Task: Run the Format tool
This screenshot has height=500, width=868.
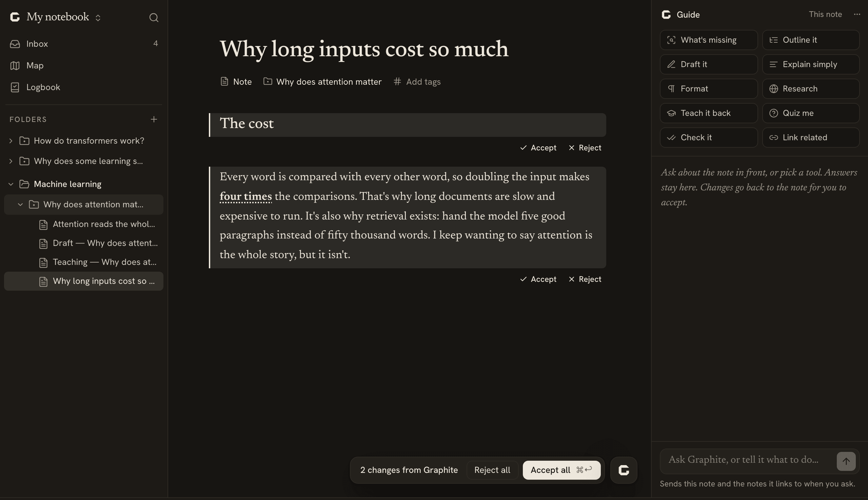Action: [709, 89]
